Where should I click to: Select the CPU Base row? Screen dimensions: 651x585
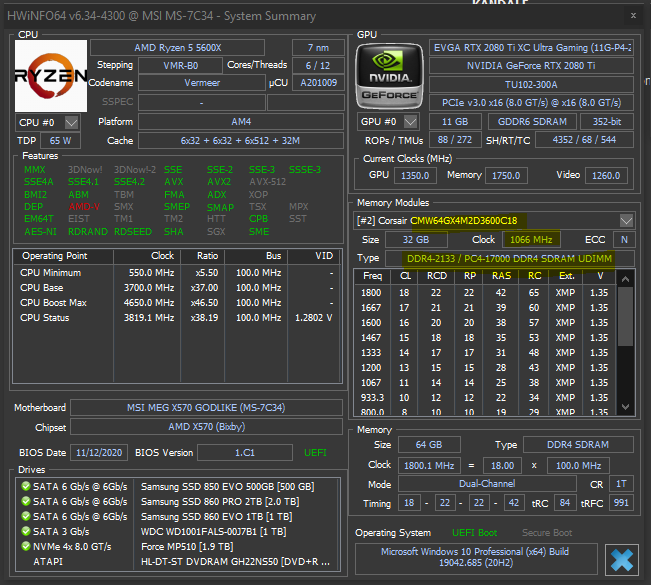[x=177, y=288]
